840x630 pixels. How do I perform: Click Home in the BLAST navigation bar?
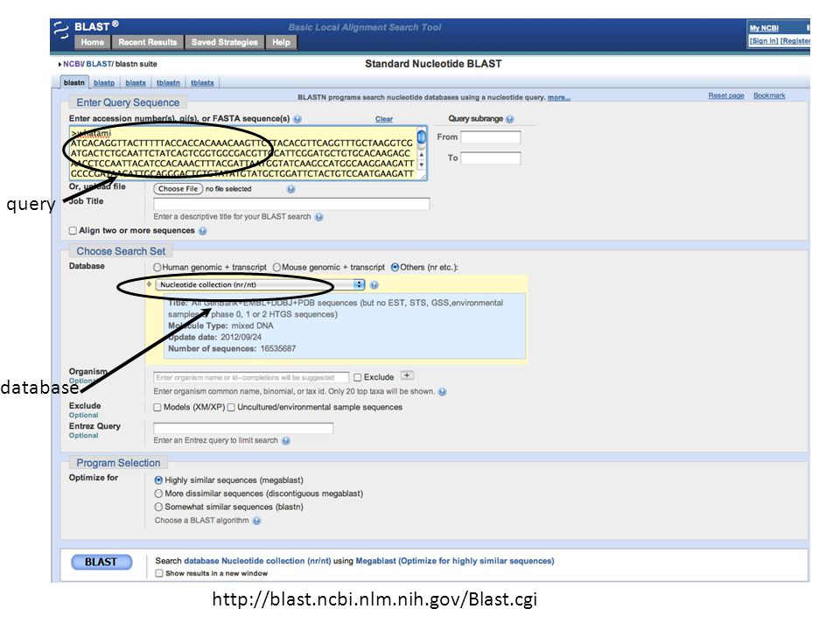pos(92,42)
